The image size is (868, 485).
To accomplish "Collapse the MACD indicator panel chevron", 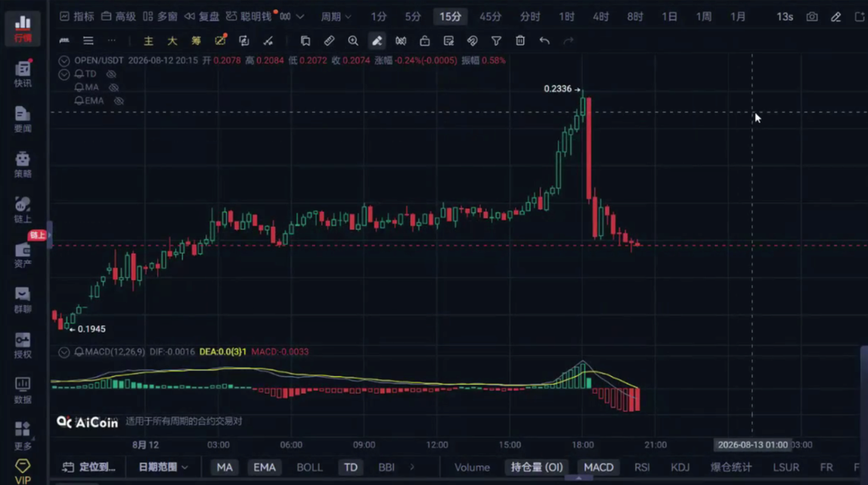I will [x=64, y=352].
